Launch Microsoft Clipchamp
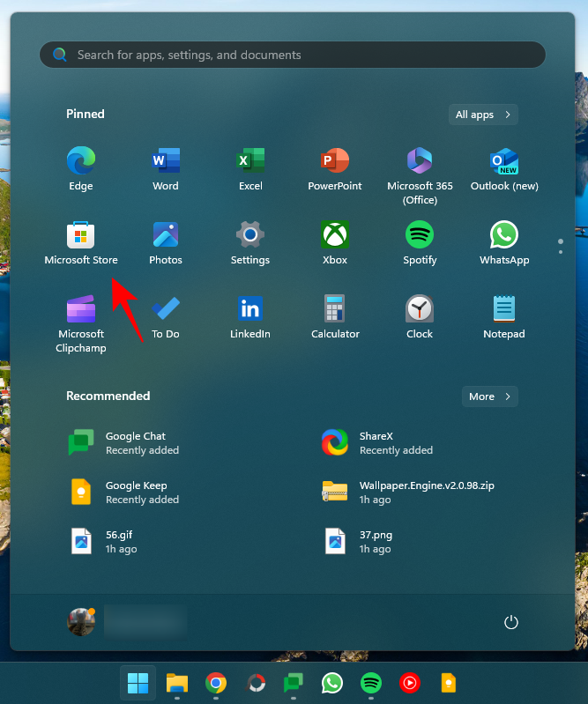588x704 pixels. tap(81, 323)
